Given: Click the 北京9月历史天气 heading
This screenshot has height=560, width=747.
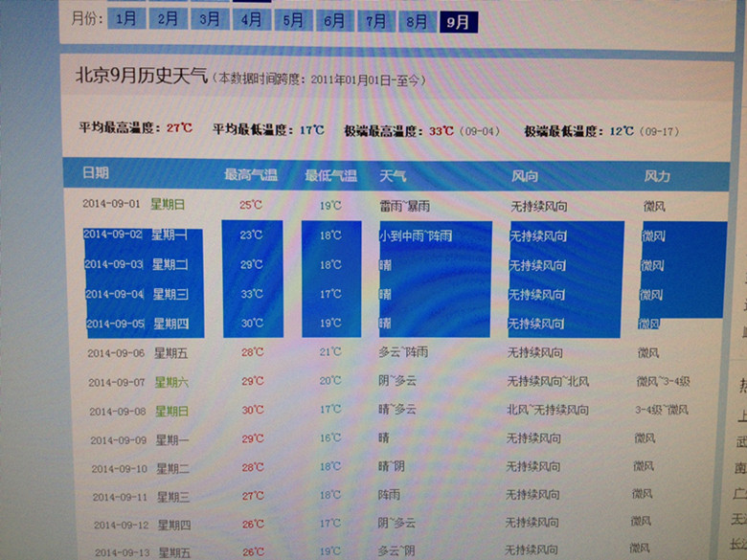Looking at the screenshot, I should (140, 76).
